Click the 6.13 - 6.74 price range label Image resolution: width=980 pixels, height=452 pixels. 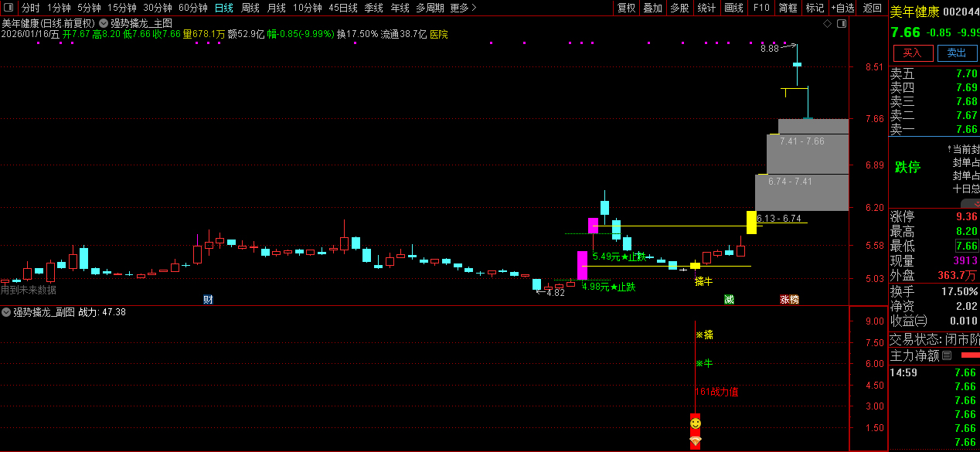779,219
